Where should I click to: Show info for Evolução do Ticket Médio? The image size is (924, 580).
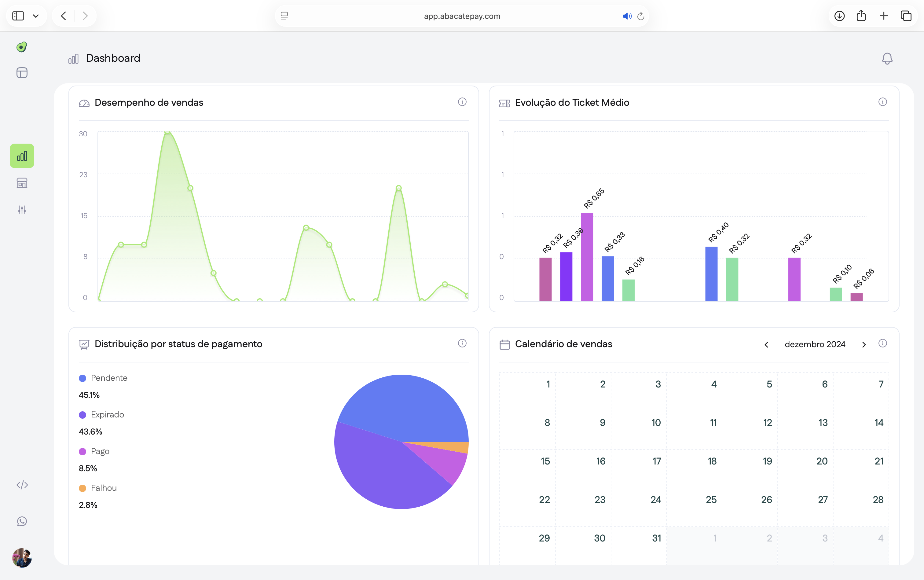(882, 102)
